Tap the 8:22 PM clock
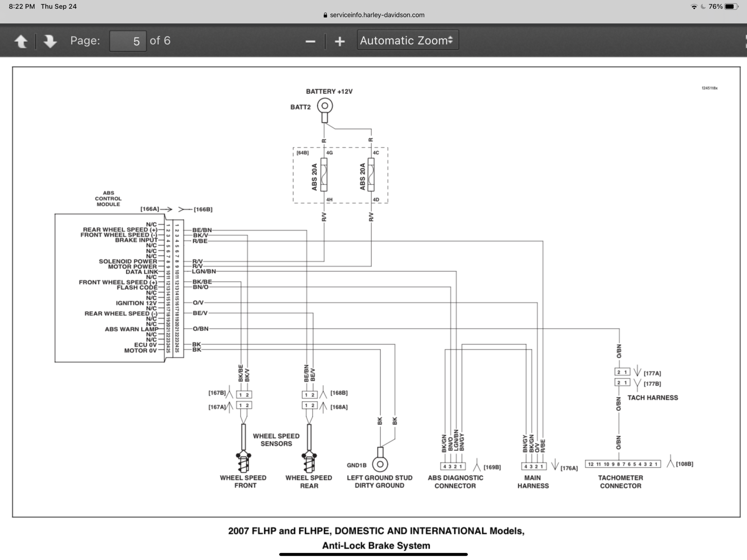 [22, 6]
